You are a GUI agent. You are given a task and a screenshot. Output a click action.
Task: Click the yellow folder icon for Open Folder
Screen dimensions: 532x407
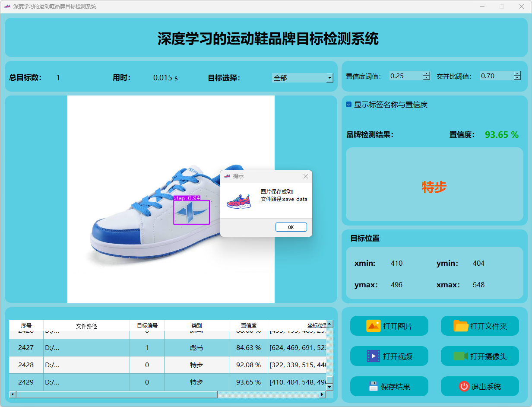pos(461,326)
